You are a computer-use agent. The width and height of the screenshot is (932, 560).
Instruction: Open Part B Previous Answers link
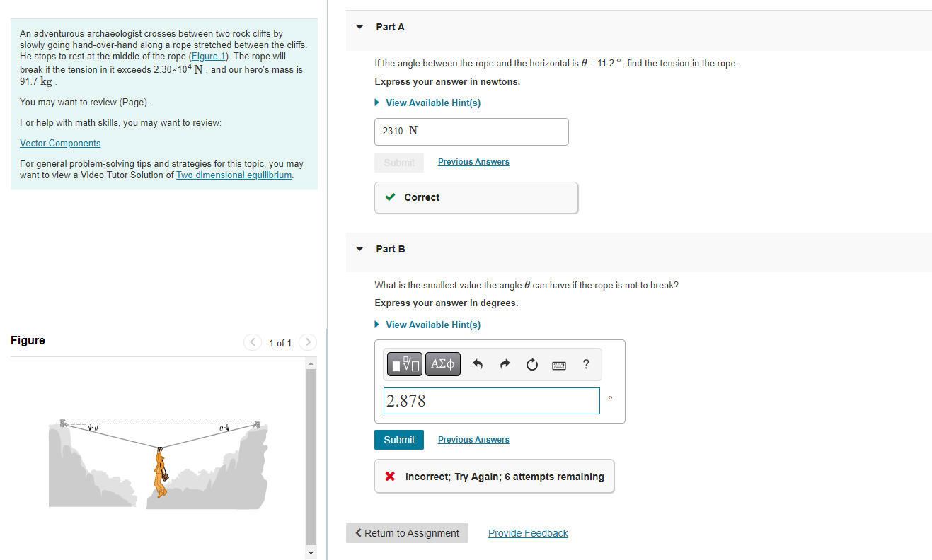tap(473, 440)
